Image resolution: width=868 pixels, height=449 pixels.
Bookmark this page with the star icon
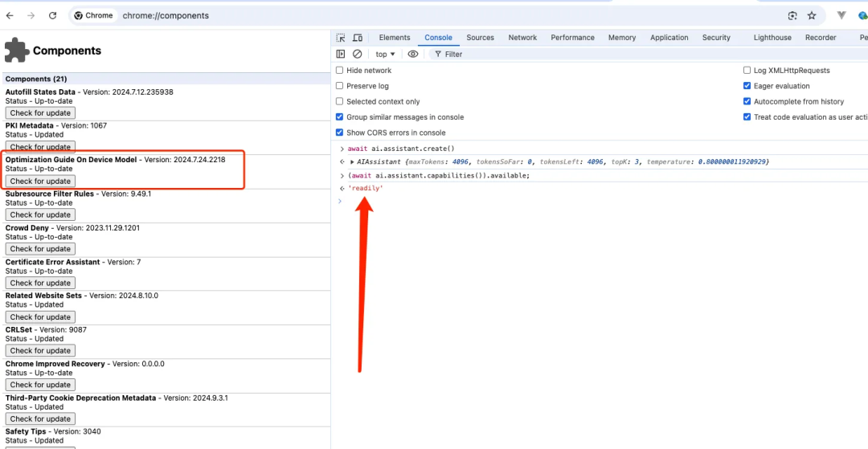812,15
